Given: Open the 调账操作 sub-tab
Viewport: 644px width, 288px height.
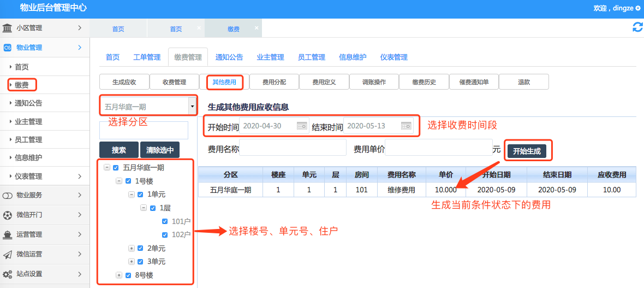Looking at the screenshot, I should click(x=374, y=82).
